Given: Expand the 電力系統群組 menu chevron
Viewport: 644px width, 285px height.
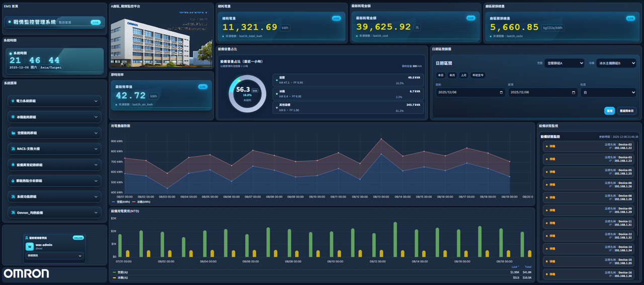Looking at the screenshot, I should (96, 101).
